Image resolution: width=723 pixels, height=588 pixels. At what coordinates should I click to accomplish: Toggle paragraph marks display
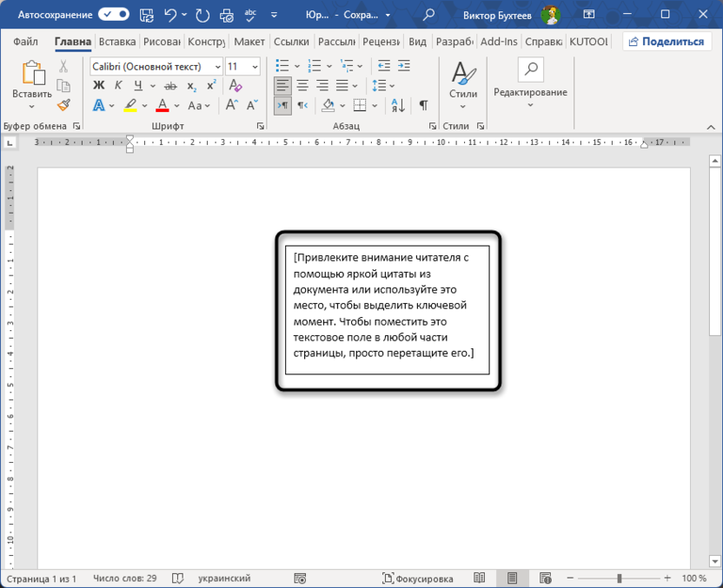(x=423, y=104)
